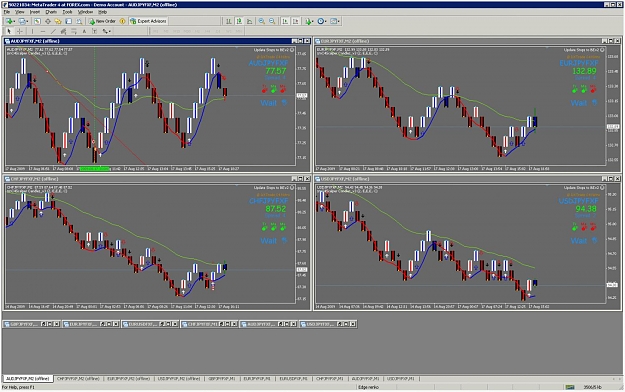Click the Zoom In magnifier icon
Viewport: 625px width, 392px height.
click(261, 21)
